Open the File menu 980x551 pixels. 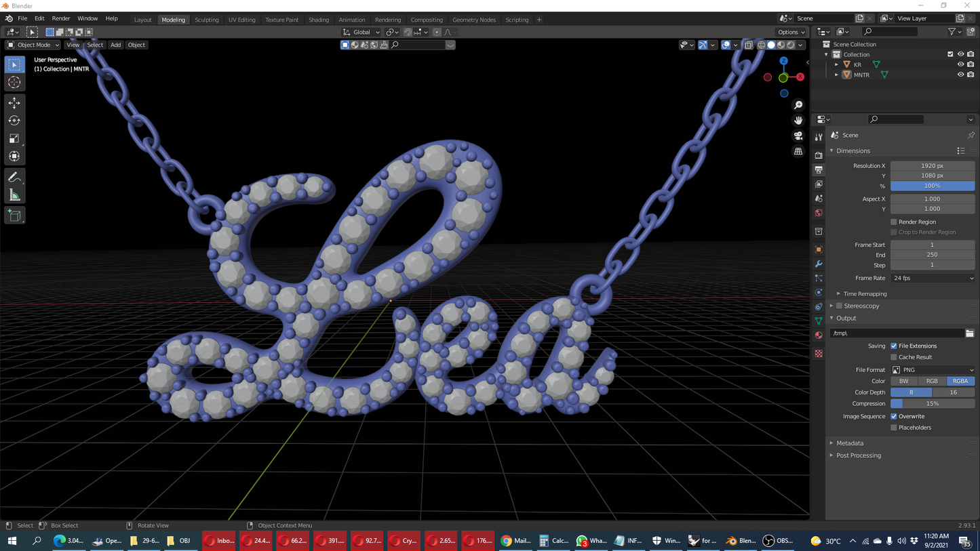[x=22, y=19]
